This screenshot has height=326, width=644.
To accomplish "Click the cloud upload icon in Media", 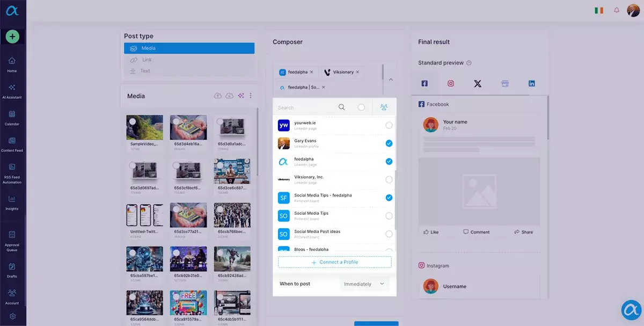I will 218,96.
